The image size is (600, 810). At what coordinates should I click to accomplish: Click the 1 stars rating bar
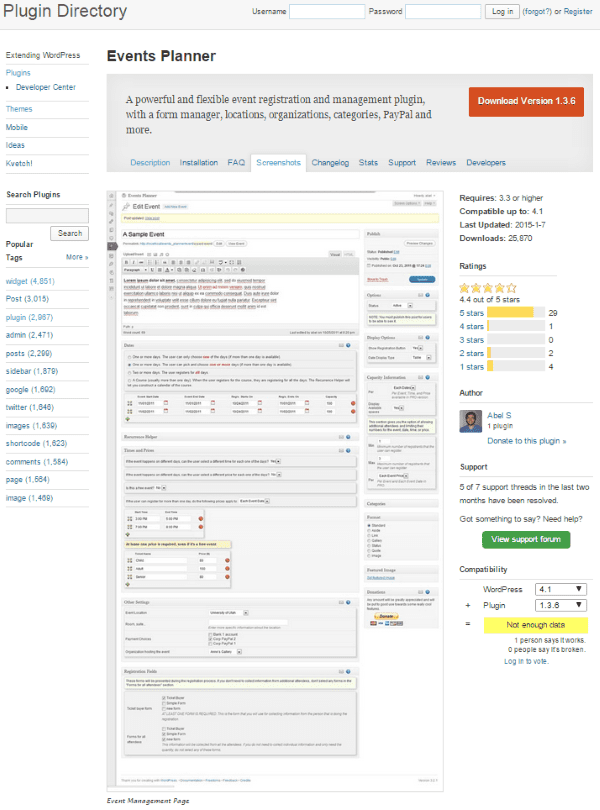[516, 366]
